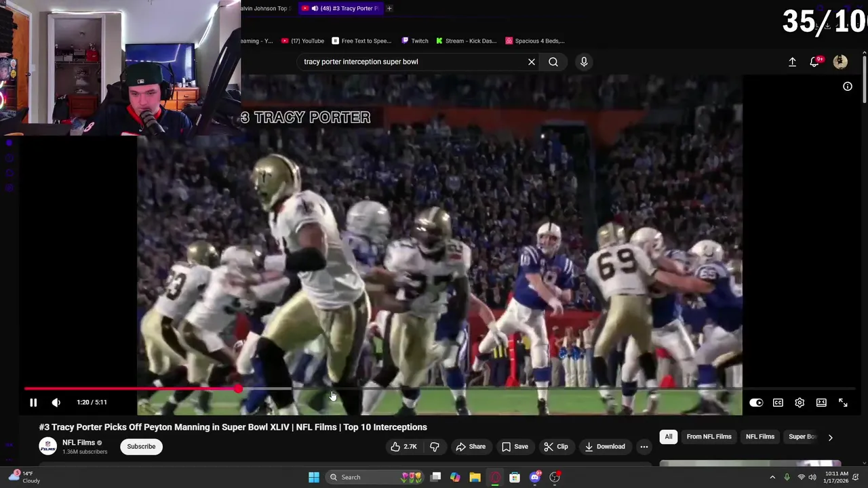Image resolution: width=868 pixels, height=488 pixels.
Task: Launch Copilot from taskbar
Action: [455, 477]
